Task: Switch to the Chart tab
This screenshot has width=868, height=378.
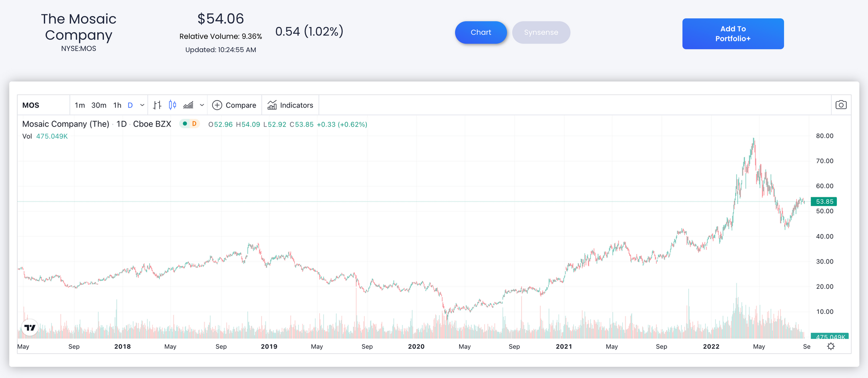Action: (481, 33)
